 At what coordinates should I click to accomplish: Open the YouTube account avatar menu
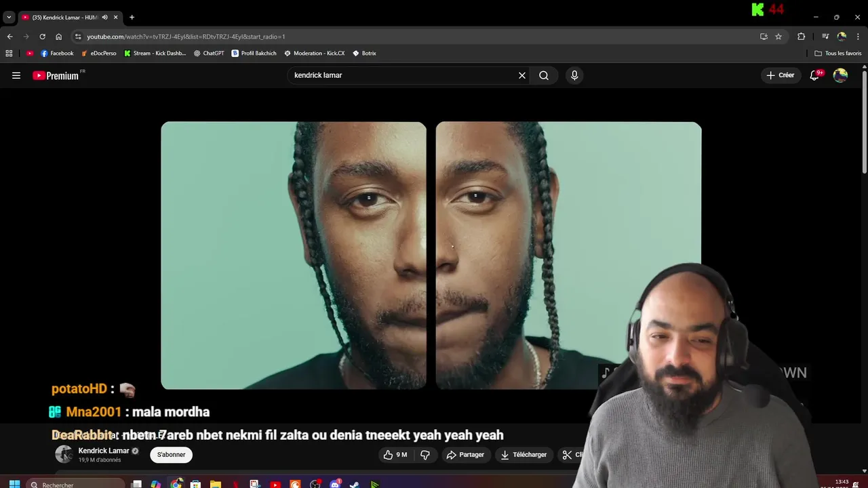point(840,75)
